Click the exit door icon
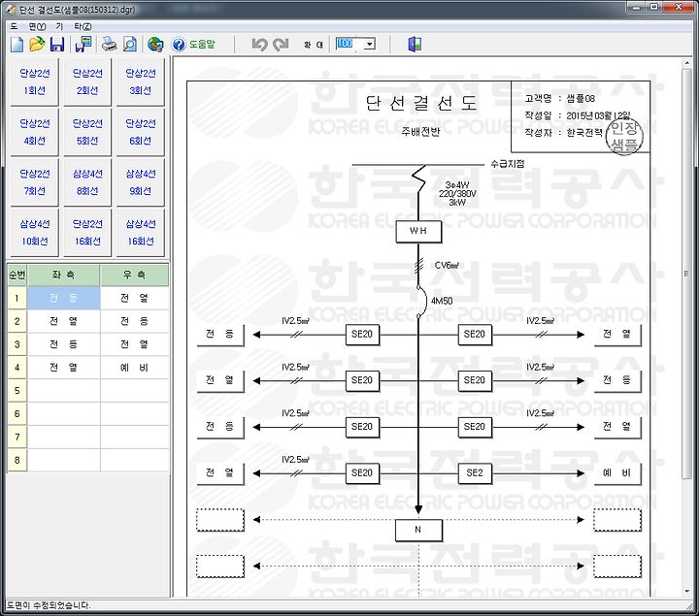The width and height of the screenshot is (699, 616). click(x=415, y=44)
